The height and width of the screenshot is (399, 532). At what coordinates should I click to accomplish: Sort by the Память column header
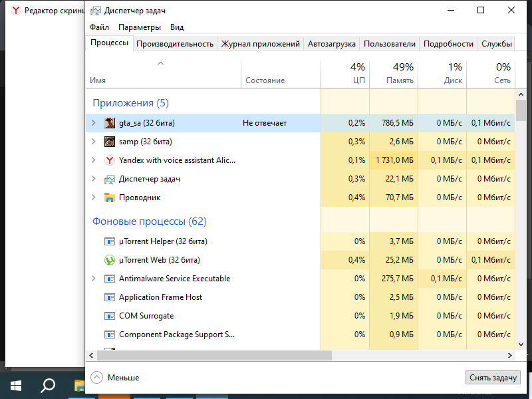(392, 73)
